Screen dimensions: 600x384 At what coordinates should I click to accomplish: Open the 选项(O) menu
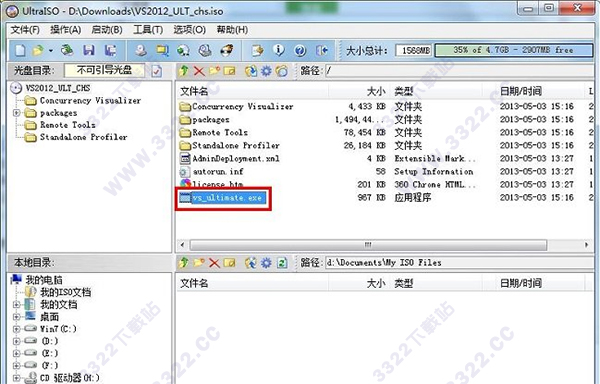coord(189,30)
